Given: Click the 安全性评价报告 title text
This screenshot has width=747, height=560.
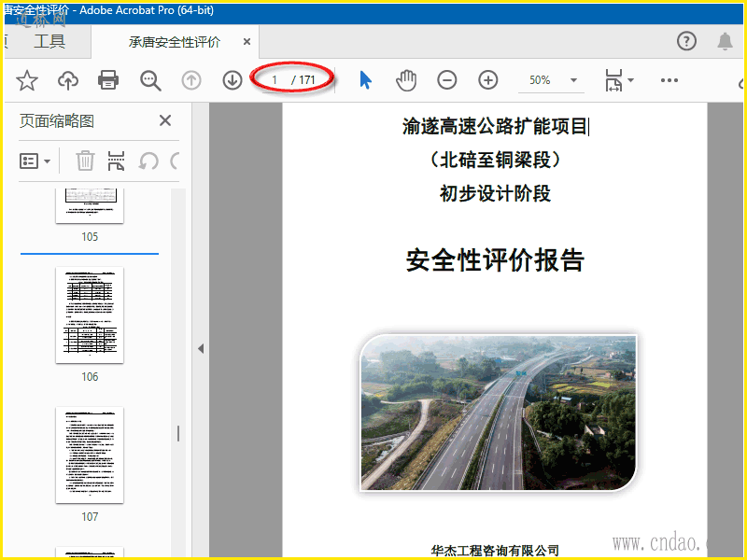Looking at the screenshot, I should pos(495,260).
